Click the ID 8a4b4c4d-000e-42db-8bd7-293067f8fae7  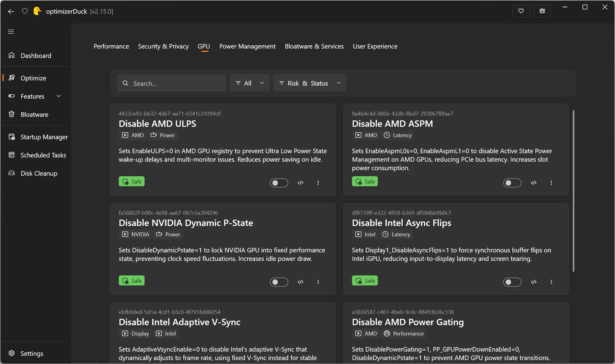coord(402,114)
